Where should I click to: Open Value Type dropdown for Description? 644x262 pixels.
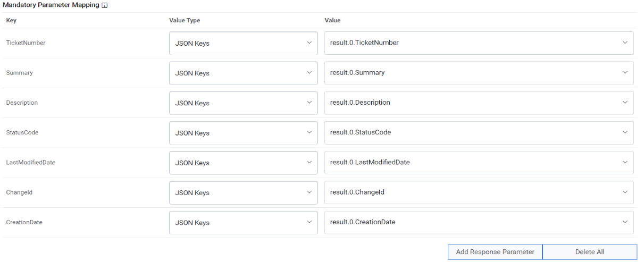pyautogui.click(x=243, y=103)
